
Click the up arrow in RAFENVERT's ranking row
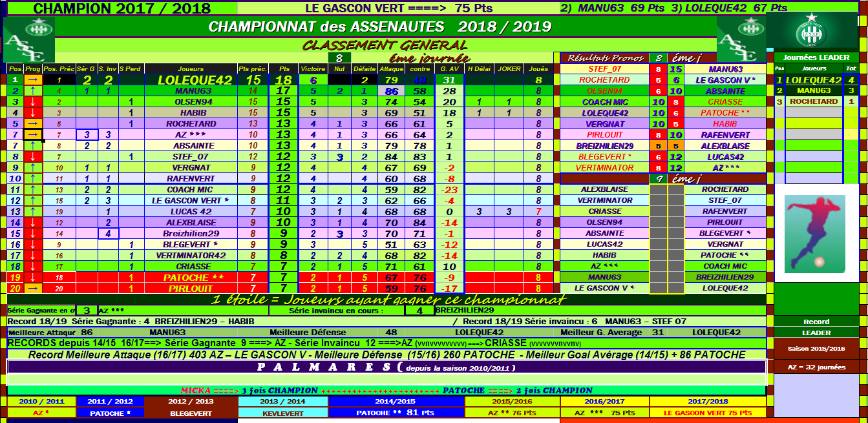point(32,179)
